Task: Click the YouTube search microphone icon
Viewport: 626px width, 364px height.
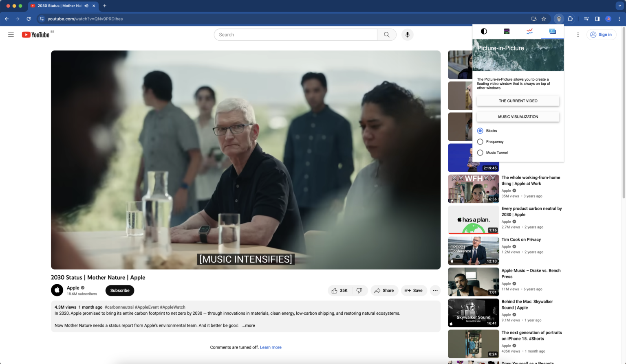Action: pyautogui.click(x=407, y=35)
